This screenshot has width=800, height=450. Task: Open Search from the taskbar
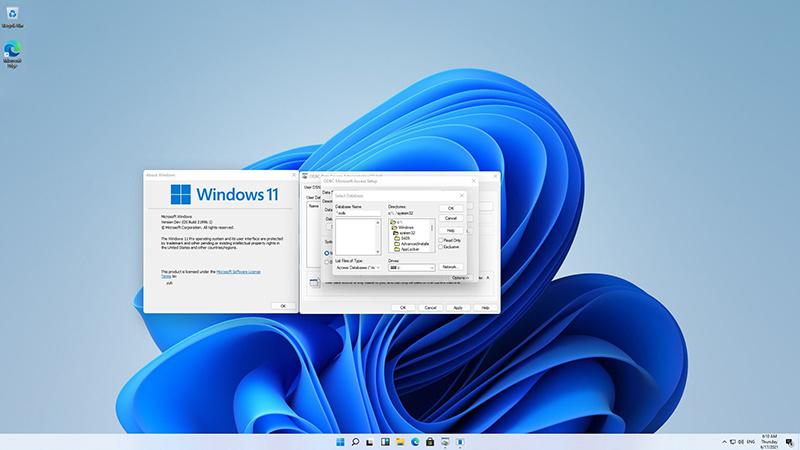tap(355, 442)
